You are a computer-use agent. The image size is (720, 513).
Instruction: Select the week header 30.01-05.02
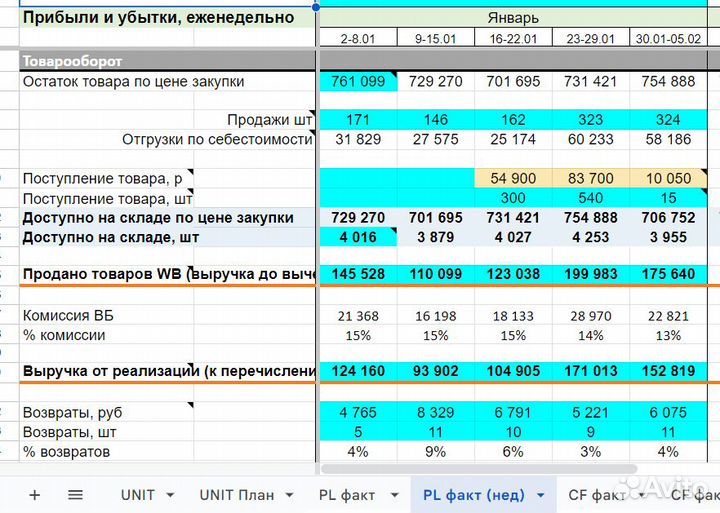[x=668, y=38]
